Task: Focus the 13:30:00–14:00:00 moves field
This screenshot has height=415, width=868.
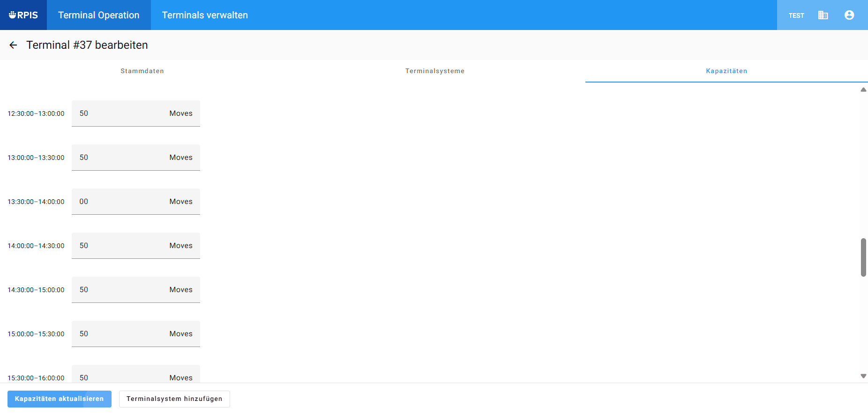Action: (x=136, y=202)
